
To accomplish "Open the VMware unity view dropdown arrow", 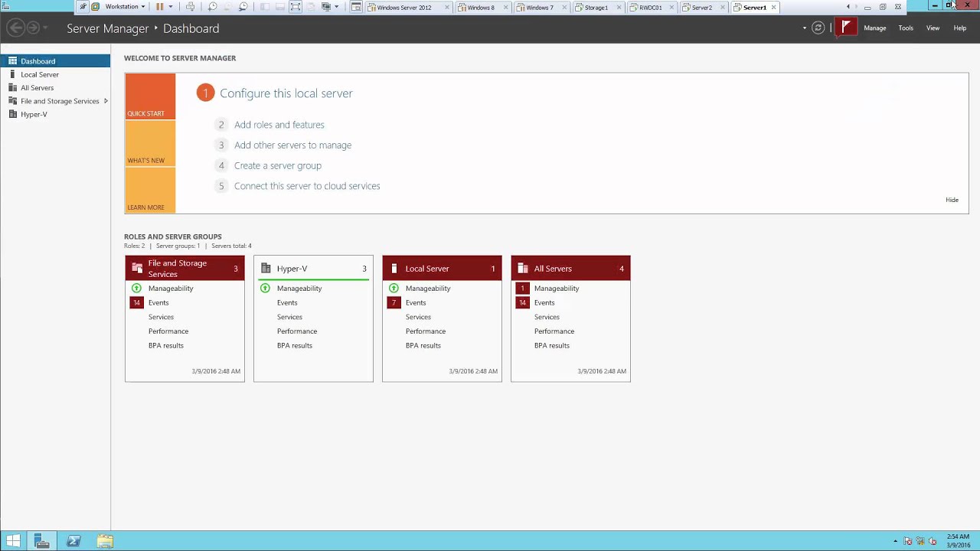I will (337, 7).
